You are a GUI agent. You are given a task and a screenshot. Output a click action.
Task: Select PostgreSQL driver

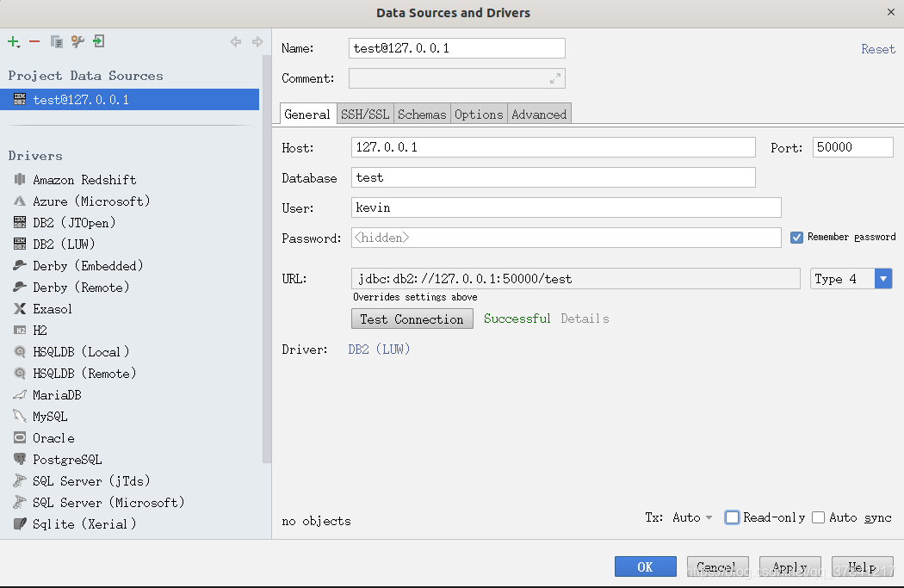tap(58, 460)
